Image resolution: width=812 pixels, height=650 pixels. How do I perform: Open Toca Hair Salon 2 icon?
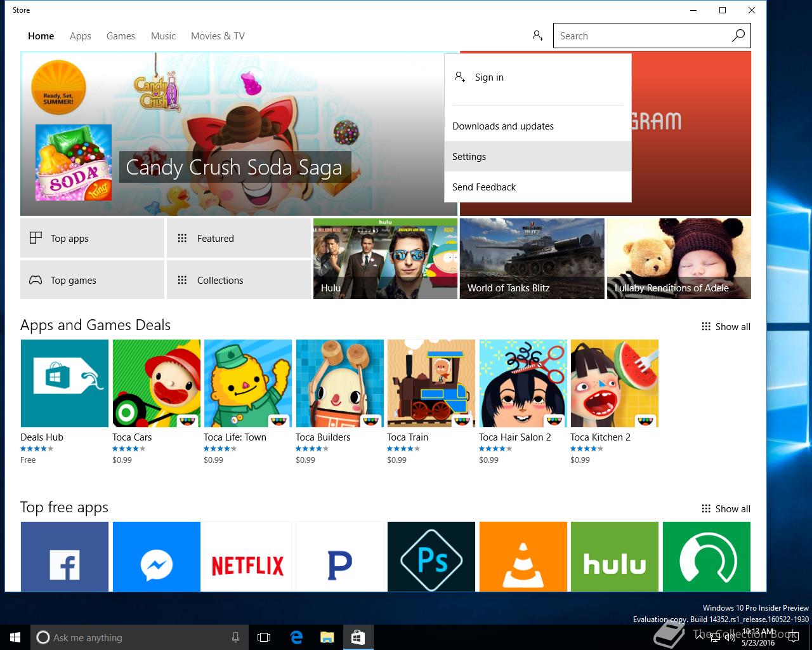click(523, 383)
